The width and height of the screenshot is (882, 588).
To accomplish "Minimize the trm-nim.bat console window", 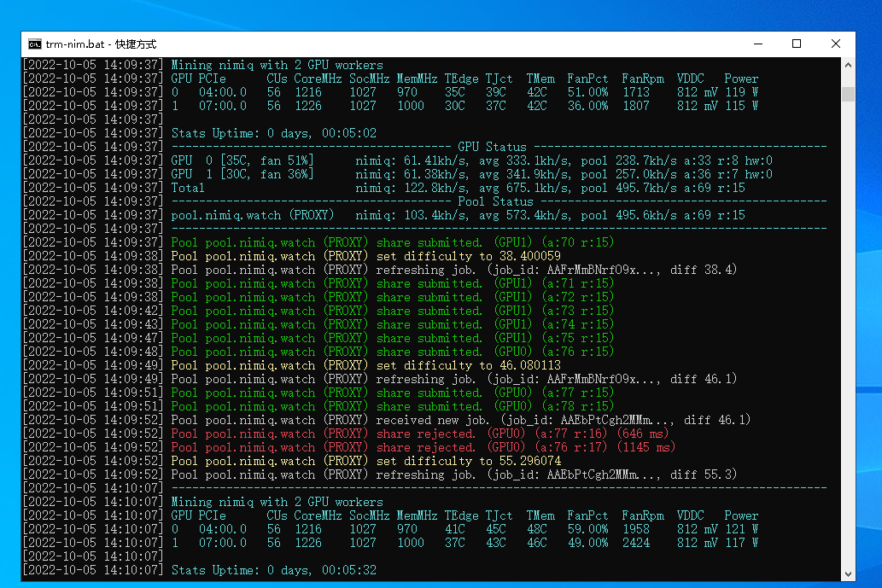I will pos(757,44).
